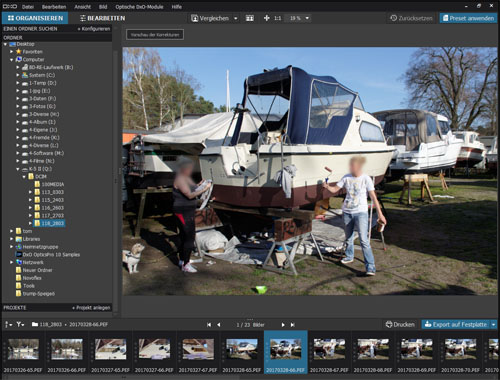Click Vorschau der Korrekturen button
The height and width of the screenshot is (380, 500).
pos(155,35)
